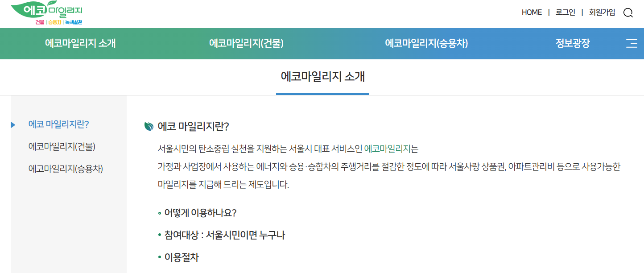Click the 이용절차 bullet item
This screenshot has height=273, width=644.
coord(181,257)
